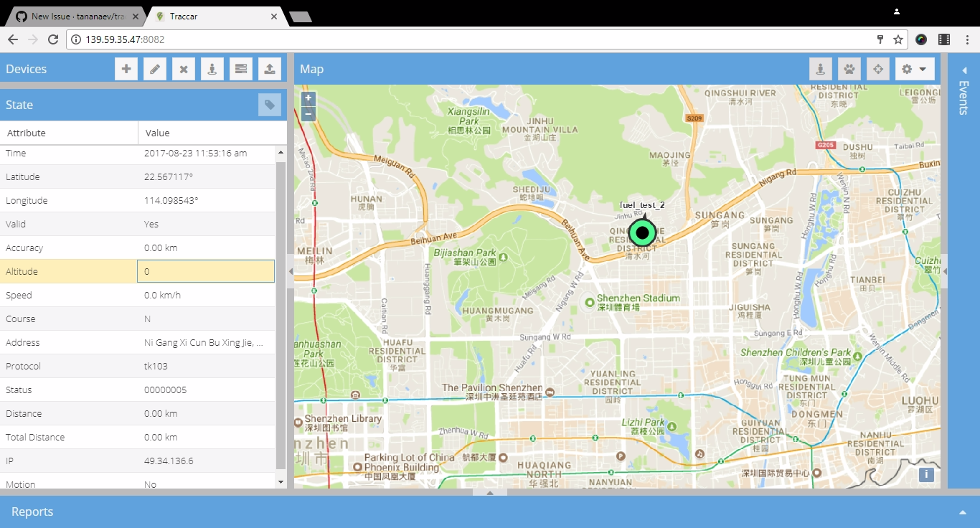Click the Reports panel title
The image size is (980, 528).
pos(32,511)
